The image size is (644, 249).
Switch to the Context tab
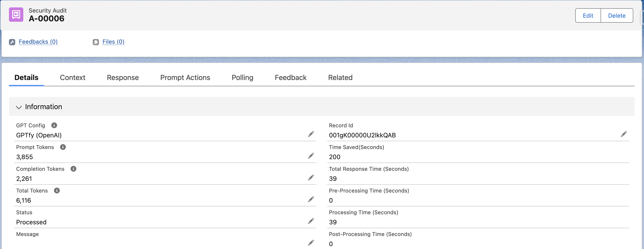pos(73,78)
